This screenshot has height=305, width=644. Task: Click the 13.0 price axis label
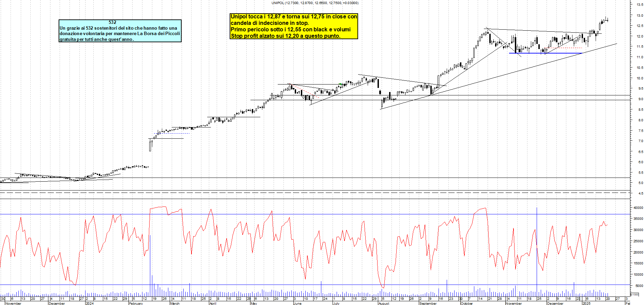coord(640,15)
